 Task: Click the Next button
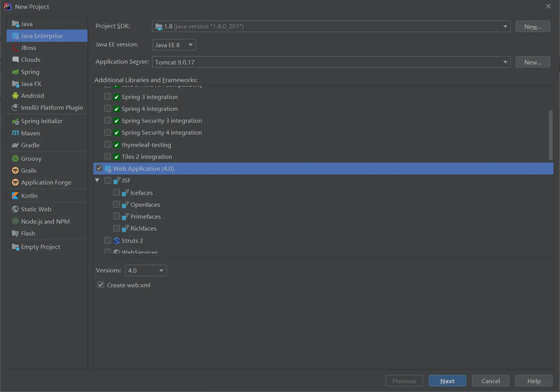coord(448,381)
